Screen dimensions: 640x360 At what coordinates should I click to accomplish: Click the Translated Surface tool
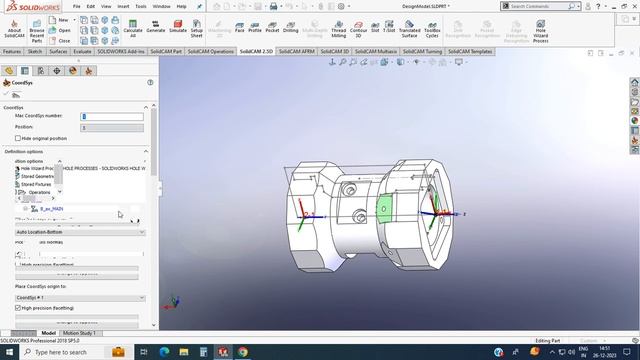coord(409,29)
